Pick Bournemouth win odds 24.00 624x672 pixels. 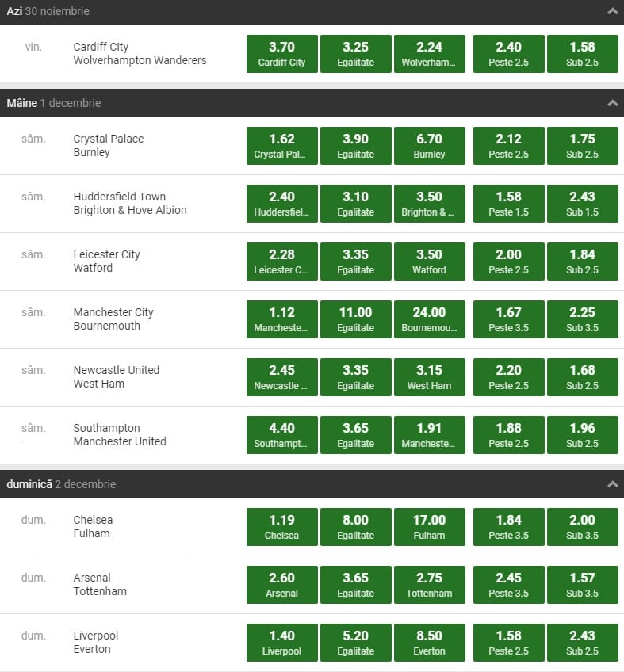click(x=429, y=319)
